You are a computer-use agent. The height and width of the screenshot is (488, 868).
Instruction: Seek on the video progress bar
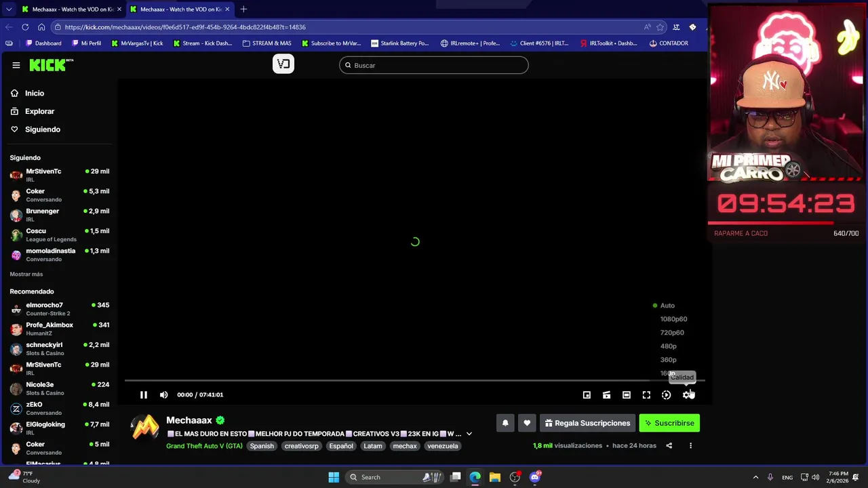tap(414, 381)
